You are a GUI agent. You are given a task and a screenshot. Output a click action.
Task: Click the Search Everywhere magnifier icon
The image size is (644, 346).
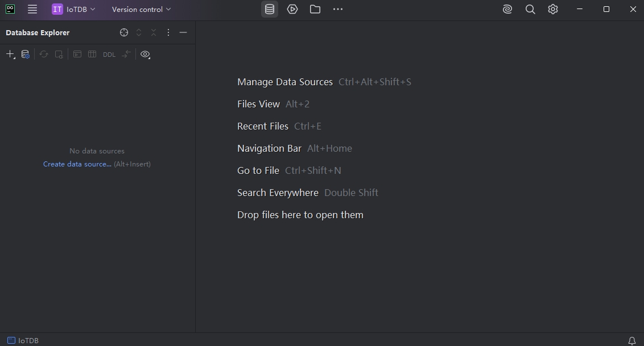[x=530, y=9]
